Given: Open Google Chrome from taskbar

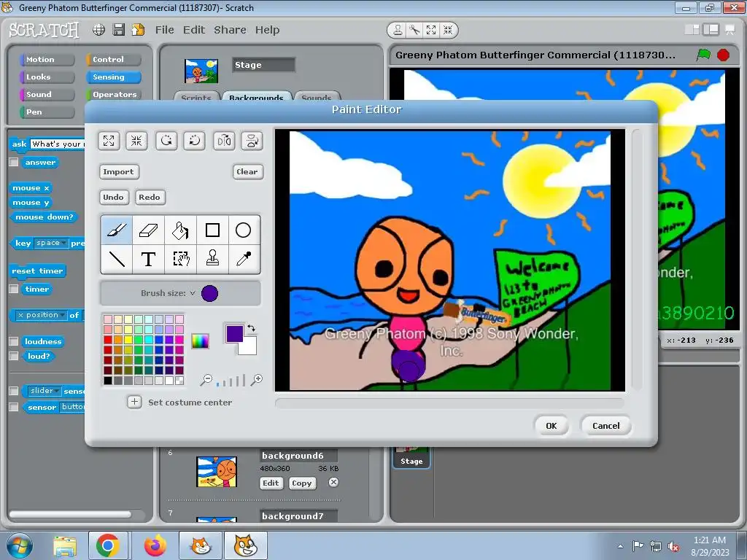Looking at the screenshot, I should click(x=108, y=545).
